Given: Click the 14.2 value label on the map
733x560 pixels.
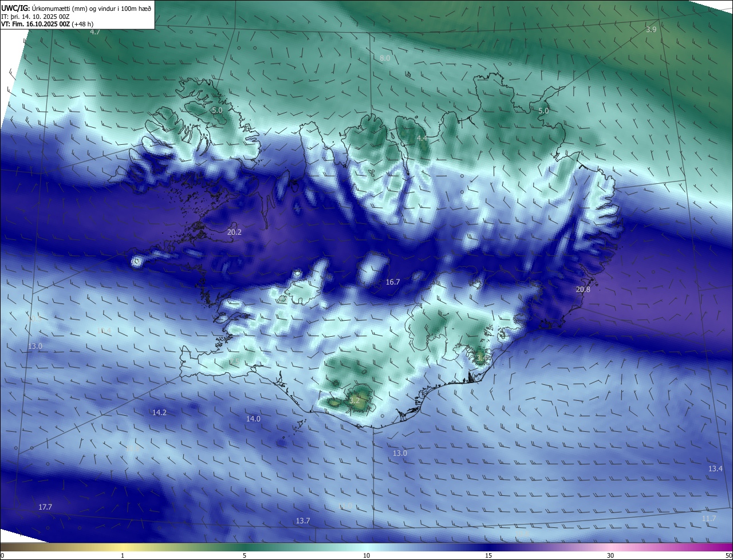Looking at the screenshot, I should (159, 413).
